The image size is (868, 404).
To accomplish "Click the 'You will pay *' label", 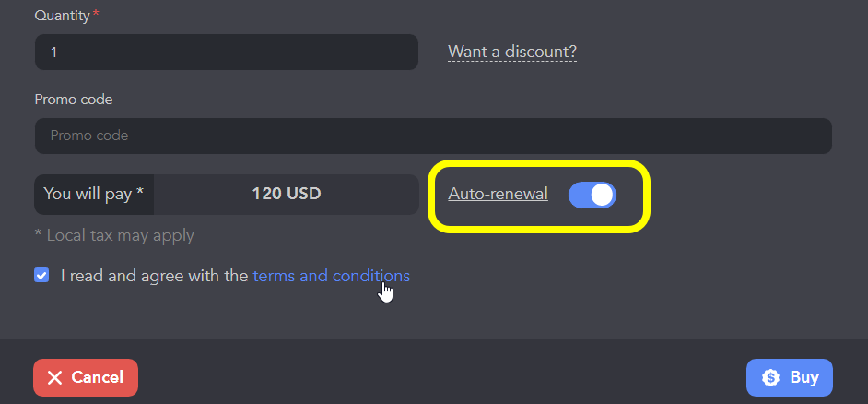I will [94, 195].
